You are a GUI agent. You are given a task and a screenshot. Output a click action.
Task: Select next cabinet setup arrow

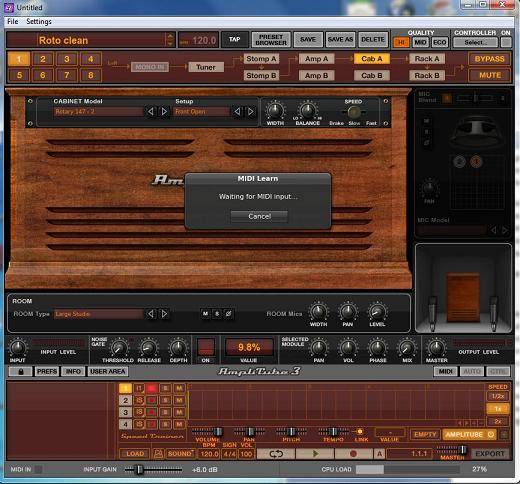pyautogui.click(x=251, y=112)
